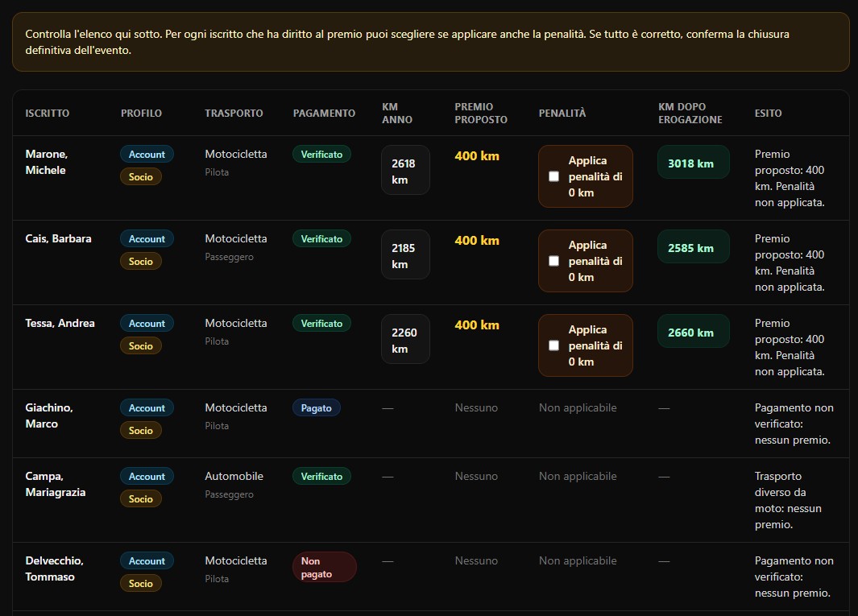
Task: Click Km dopo erogazione column header
Action: click(690, 114)
